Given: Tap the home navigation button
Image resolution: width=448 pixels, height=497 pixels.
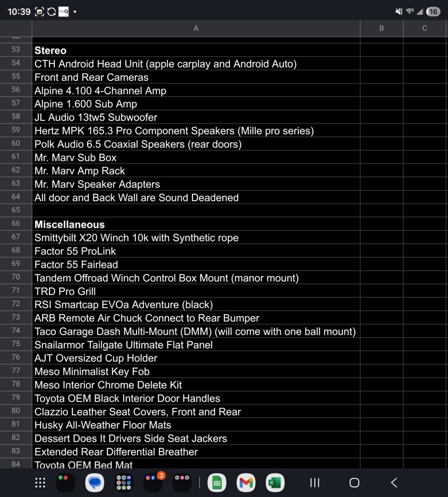Looking at the screenshot, I should [x=354, y=483].
